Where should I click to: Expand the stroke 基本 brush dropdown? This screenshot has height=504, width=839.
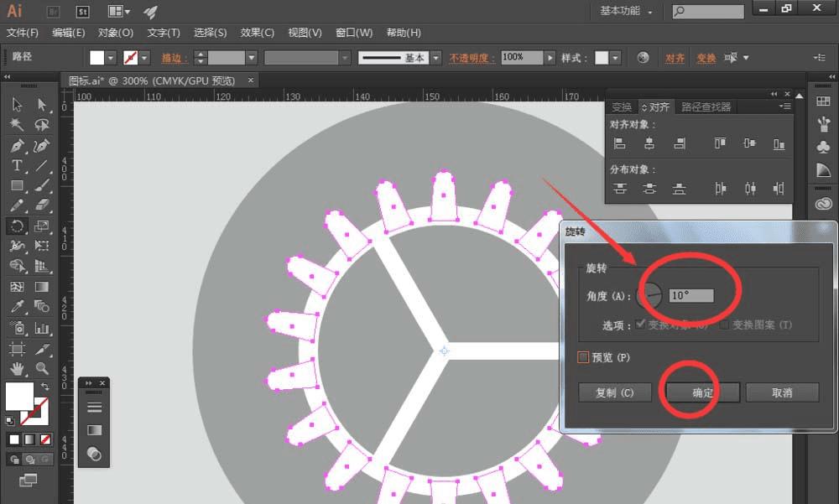click(x=436, y=57)
